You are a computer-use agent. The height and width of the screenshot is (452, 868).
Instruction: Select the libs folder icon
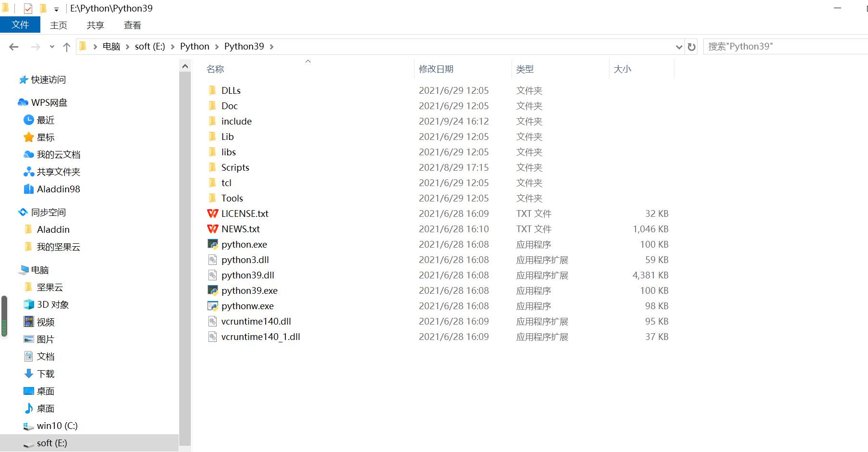click(212, 152)
